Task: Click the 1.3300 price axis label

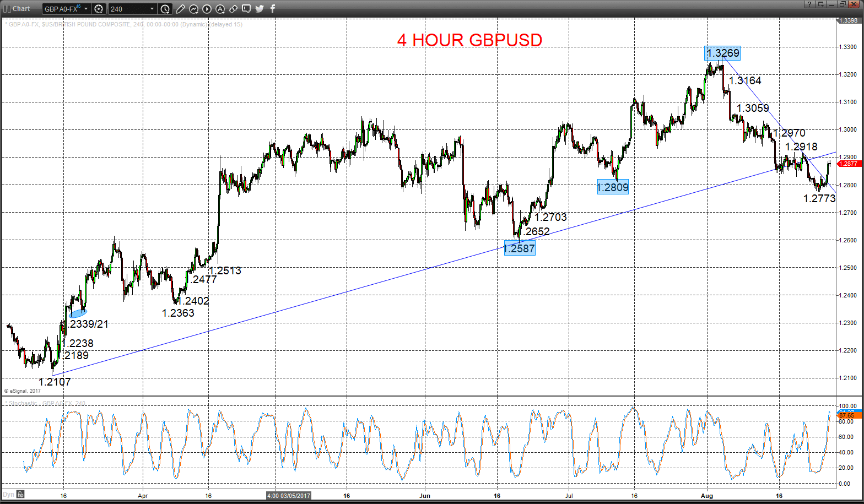Action: pos(848,47)
